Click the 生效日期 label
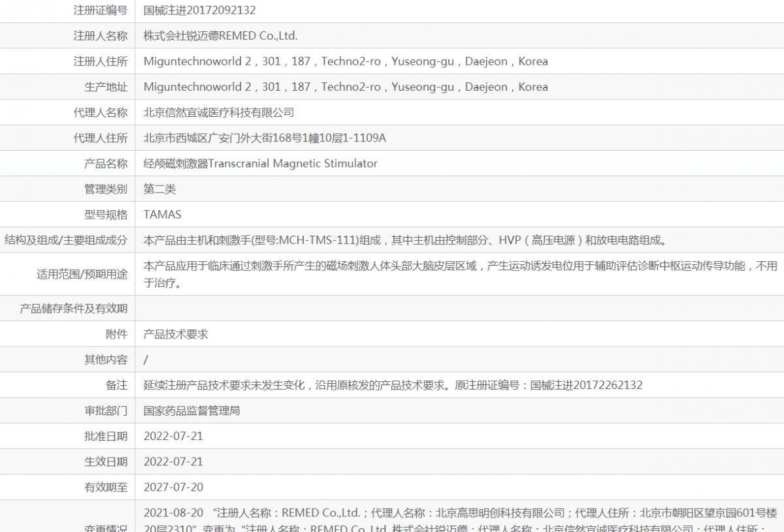Viewport: 784px width, 532px height. pos(106,462)
